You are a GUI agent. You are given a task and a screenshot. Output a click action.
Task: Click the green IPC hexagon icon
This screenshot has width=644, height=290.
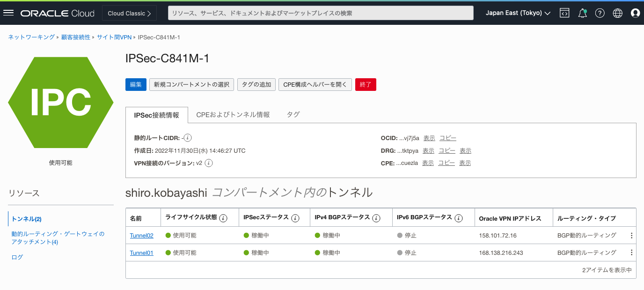pyautogui.click(x=61, y=103)
